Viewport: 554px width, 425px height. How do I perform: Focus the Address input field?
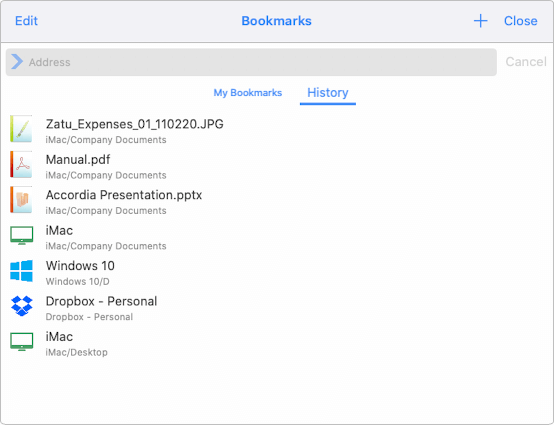251,62
